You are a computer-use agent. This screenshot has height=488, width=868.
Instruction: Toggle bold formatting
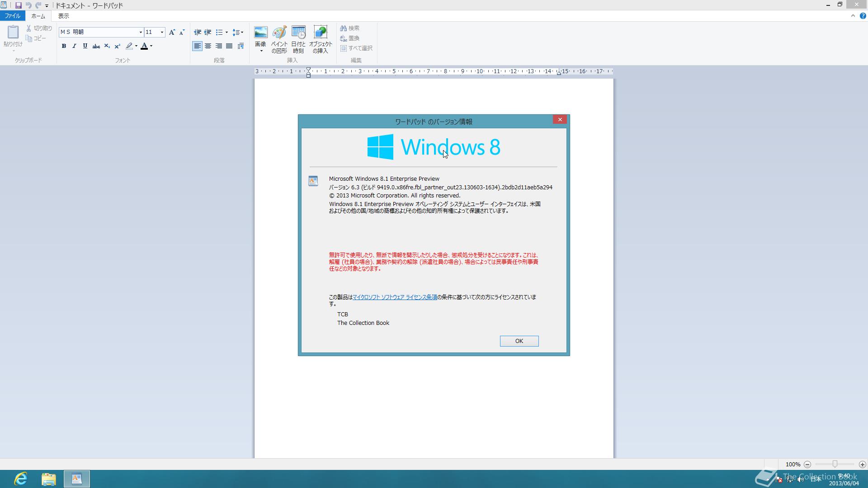coord(64,46)
